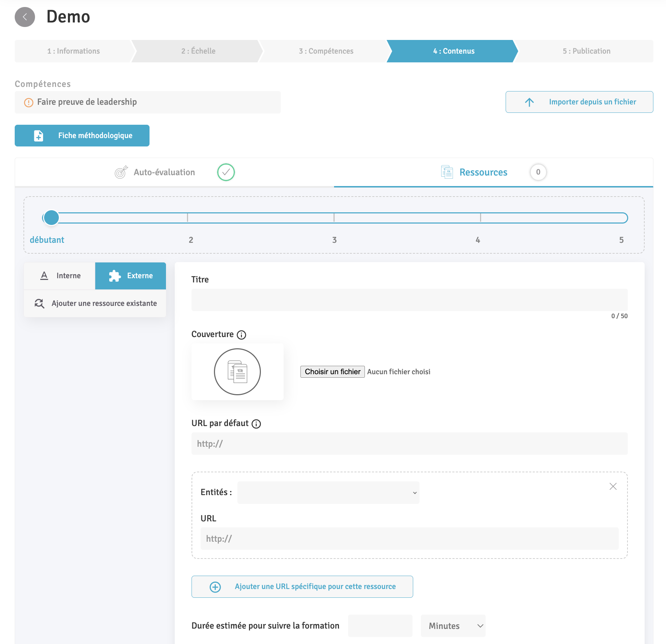Click the Ressources count badge

pyautogui.click(x=538, y=172)
